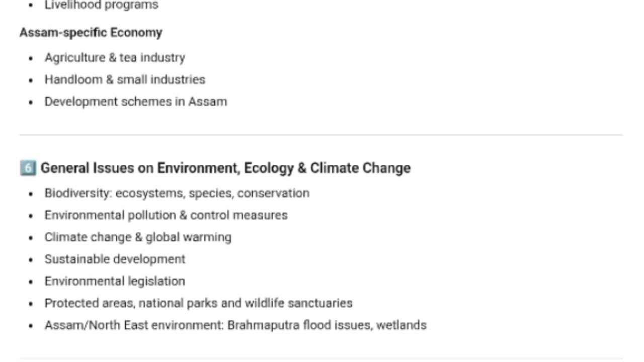The width and height of the screenshot is (644, 362).
Task: Click the Sustainable development bullet
Action: coord(115,259)
